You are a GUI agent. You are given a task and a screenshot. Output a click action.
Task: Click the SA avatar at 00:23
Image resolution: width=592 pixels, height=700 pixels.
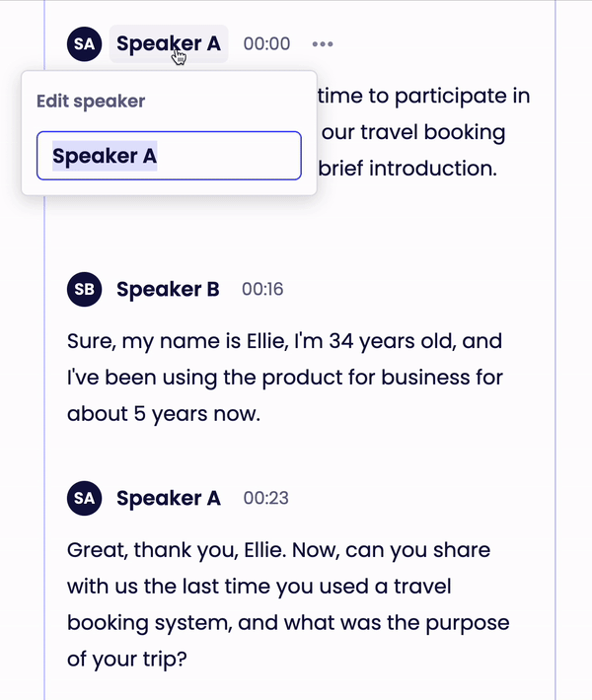click(x=84, y=498)
